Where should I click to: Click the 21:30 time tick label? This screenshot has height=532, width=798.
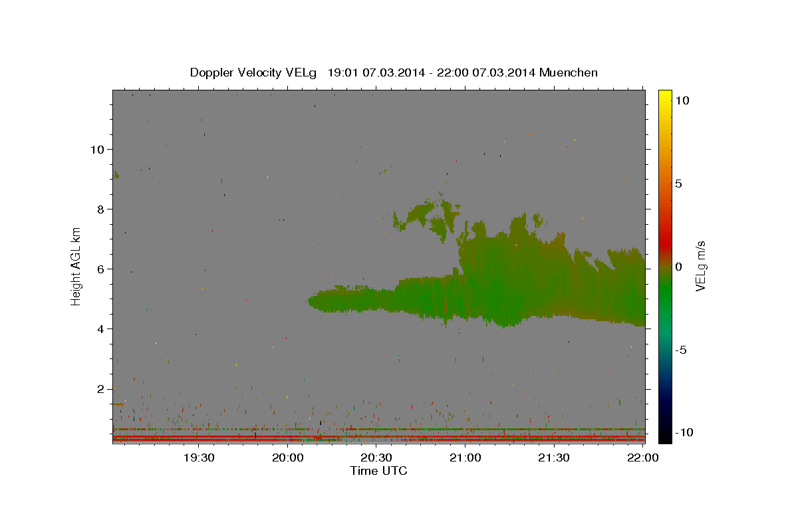coord(553,458)
